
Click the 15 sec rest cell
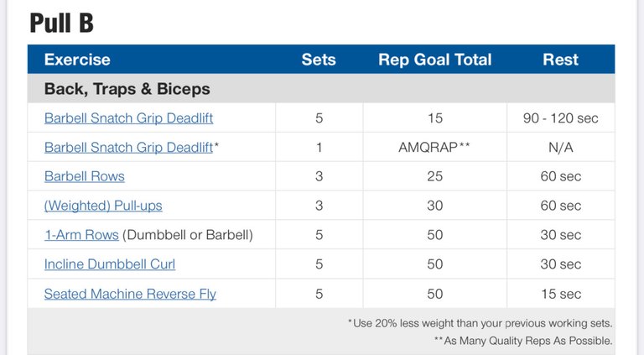[x=561, y=294]
